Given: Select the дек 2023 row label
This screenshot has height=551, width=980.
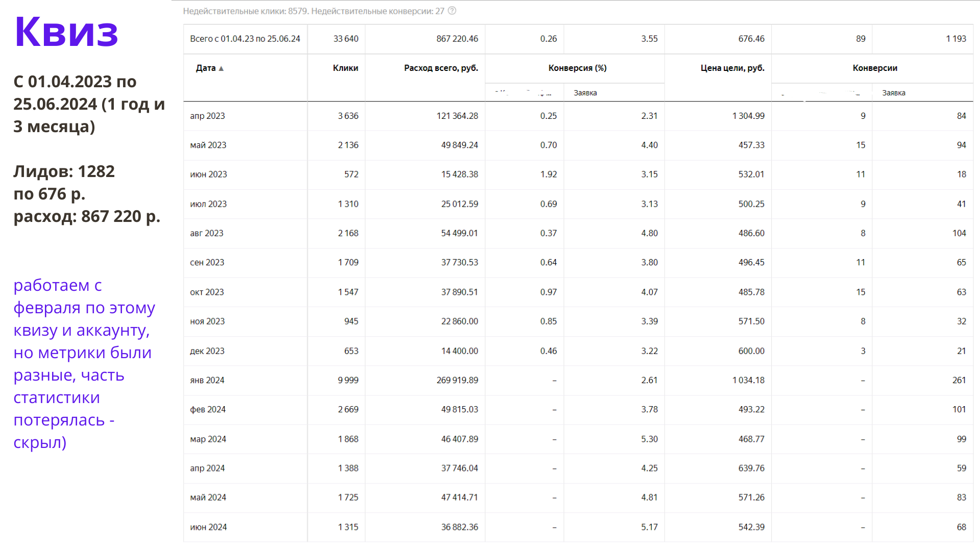Looking at the screenshot, I should (207, 351).
